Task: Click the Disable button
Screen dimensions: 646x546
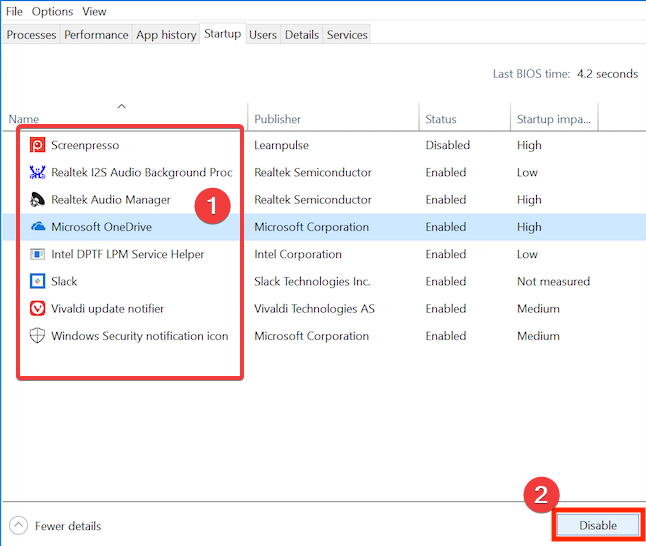Action: (598, 525)
